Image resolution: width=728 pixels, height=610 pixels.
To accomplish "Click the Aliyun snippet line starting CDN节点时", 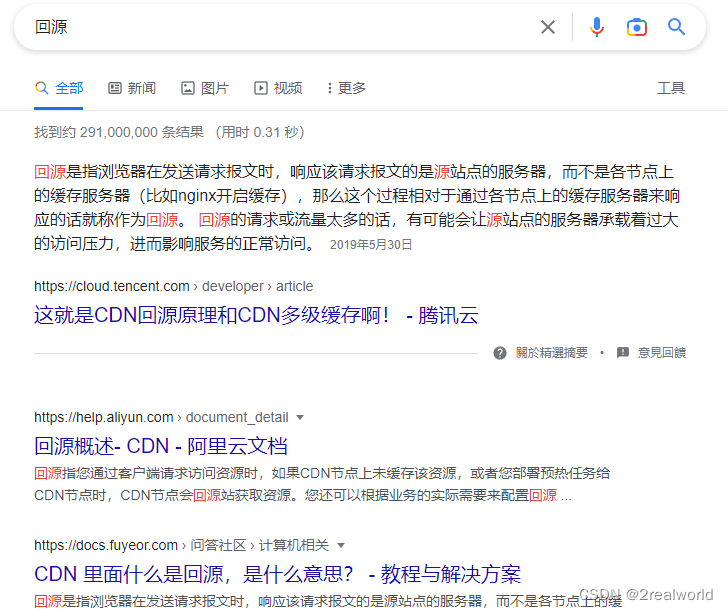I will tap(303, 495).
